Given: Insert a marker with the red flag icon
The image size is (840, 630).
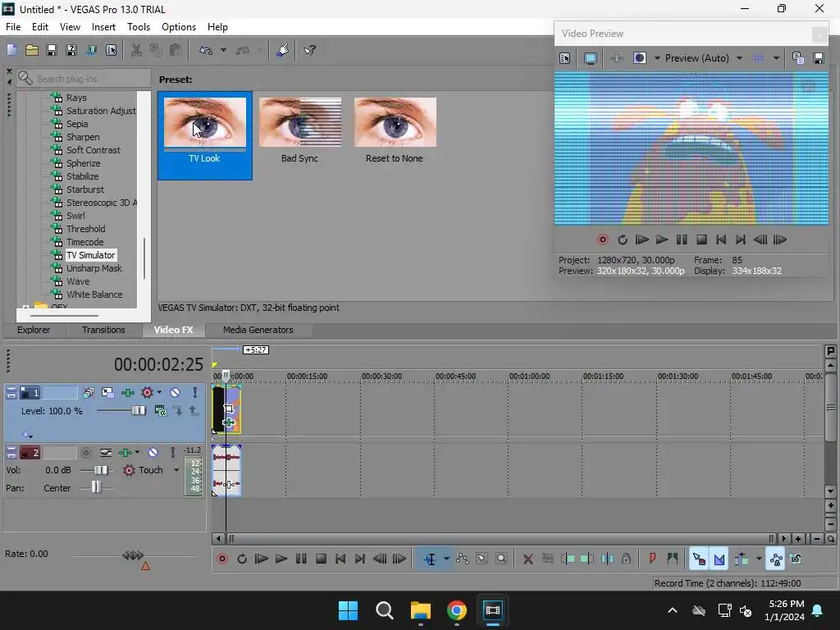Looking at the screenshot, I should pos(652,559).
